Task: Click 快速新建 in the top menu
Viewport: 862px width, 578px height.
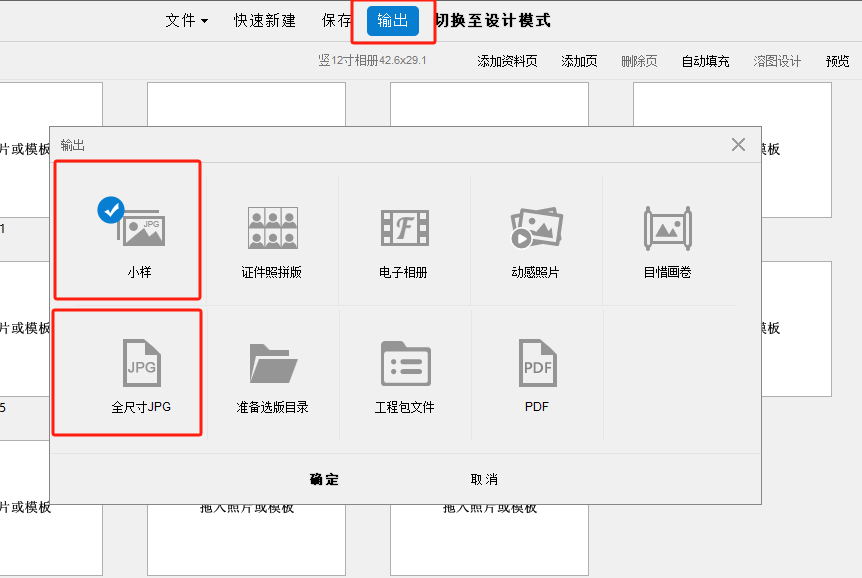Action: tap(265, 21)
